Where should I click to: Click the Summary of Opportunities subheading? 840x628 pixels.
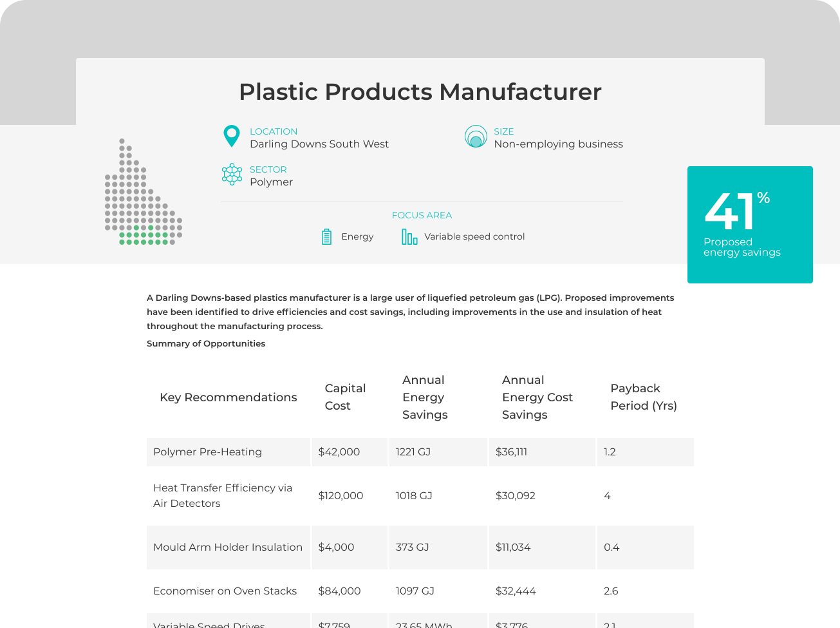click(x=206, y=344)
